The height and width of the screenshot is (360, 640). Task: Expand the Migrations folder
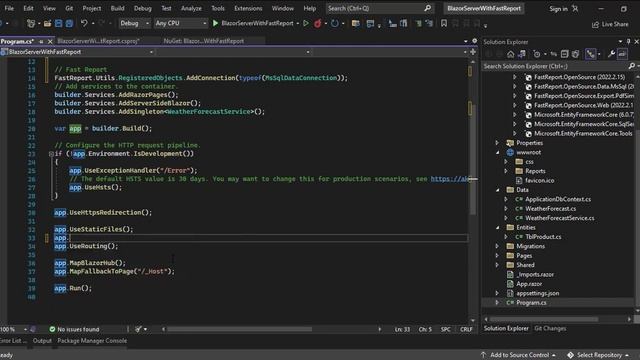tap(497, 246)
